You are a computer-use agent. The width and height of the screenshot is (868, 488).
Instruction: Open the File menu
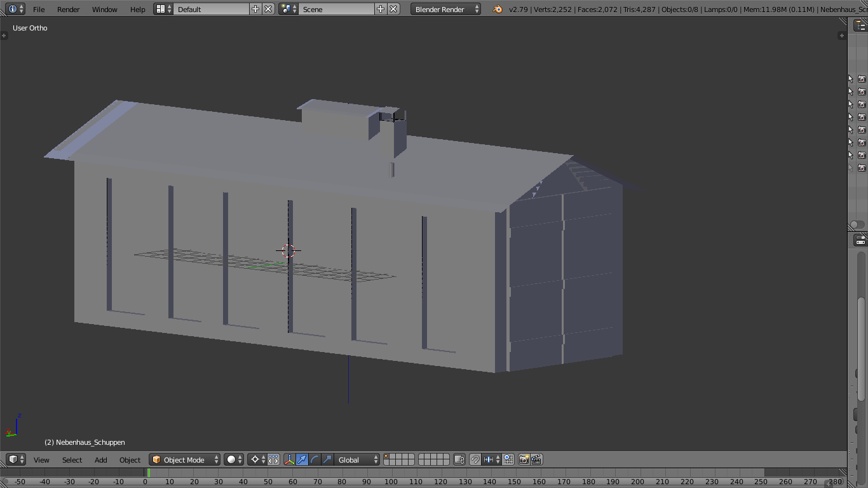pyautogui.click(x=39, y=9)
